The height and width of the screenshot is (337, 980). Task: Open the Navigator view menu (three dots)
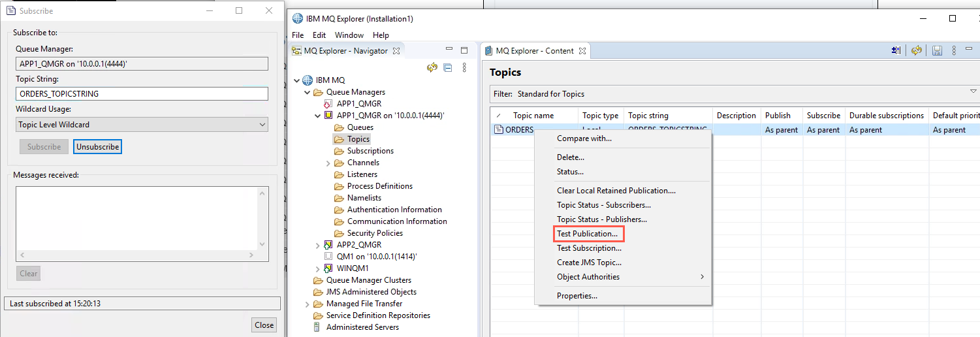click(x=464, y=67)
